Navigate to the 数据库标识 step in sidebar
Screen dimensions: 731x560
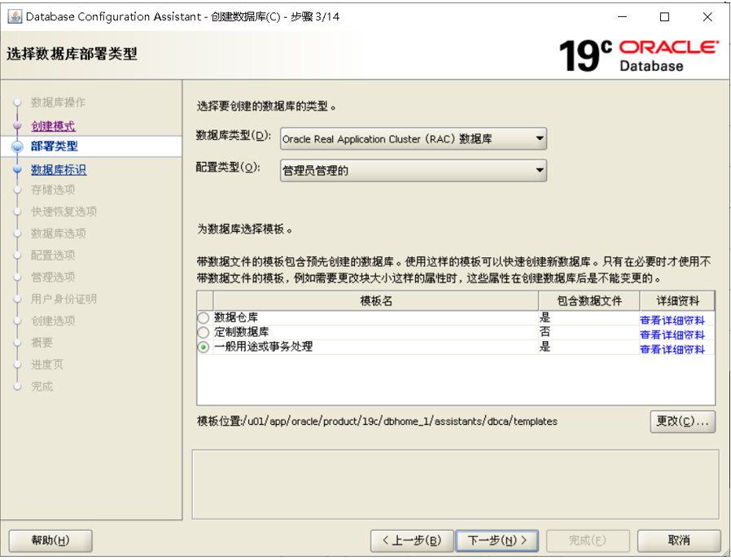point(58,169)
